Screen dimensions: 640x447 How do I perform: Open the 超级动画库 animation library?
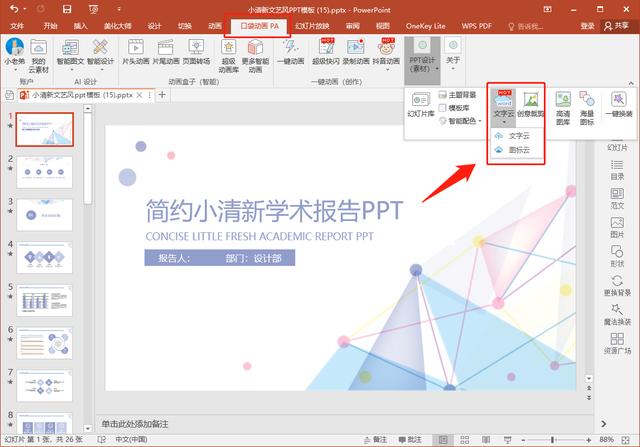(x=229, y=56)
